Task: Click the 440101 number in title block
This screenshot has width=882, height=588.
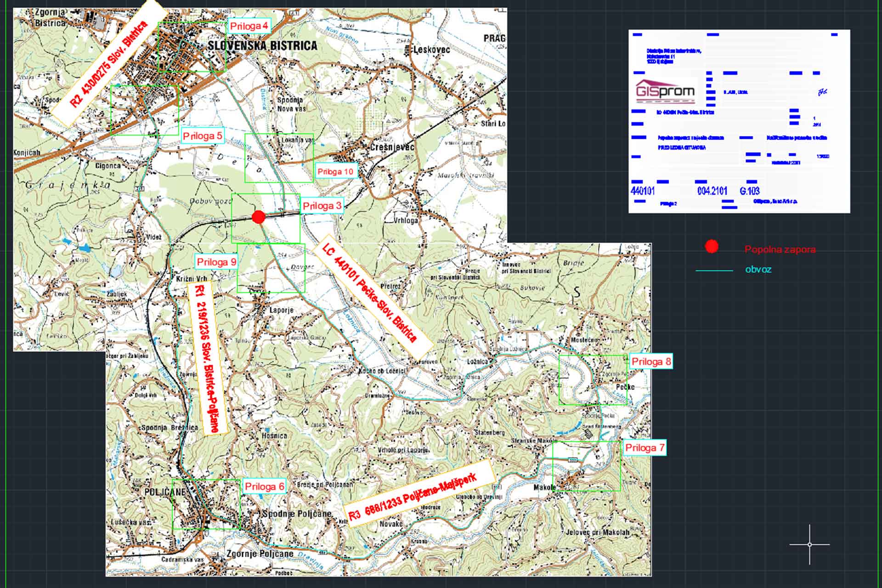Action: 643,191
